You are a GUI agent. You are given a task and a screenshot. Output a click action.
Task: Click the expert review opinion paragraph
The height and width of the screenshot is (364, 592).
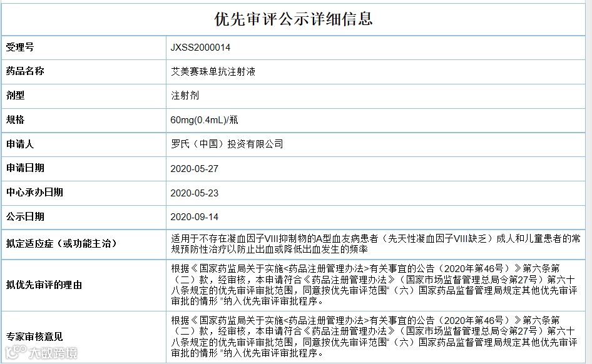tap(374, 337)
